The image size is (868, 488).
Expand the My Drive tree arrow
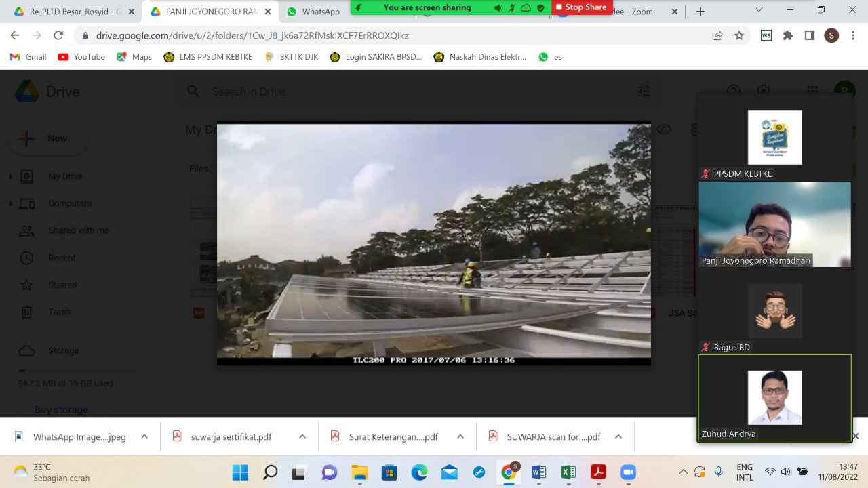click(x=10, y=176)
